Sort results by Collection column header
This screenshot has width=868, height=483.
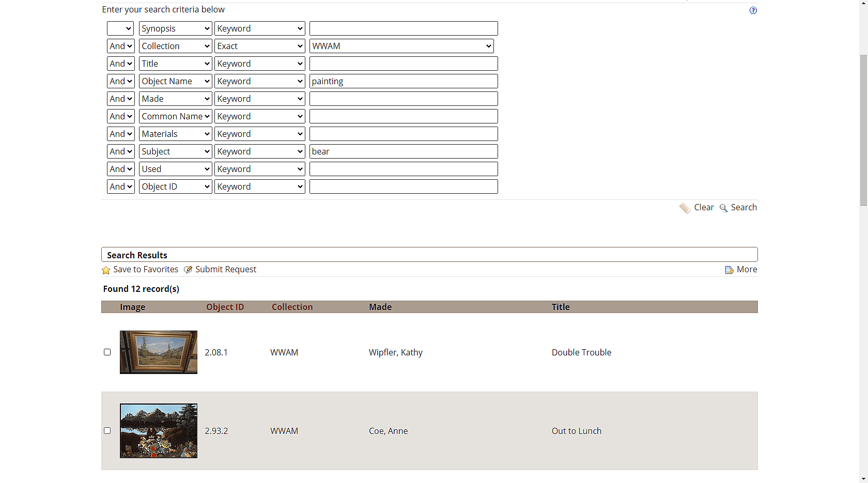coord(292,307)
